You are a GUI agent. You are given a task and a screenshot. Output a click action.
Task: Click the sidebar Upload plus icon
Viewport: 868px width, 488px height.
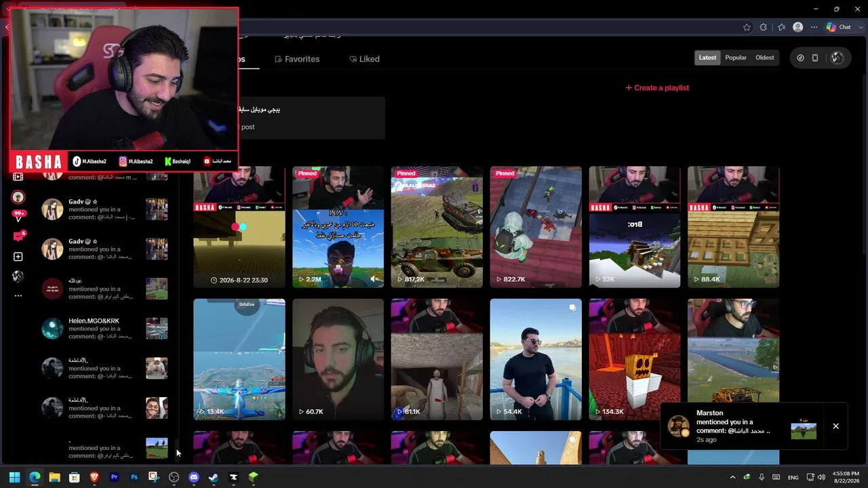tap(18, 256)
